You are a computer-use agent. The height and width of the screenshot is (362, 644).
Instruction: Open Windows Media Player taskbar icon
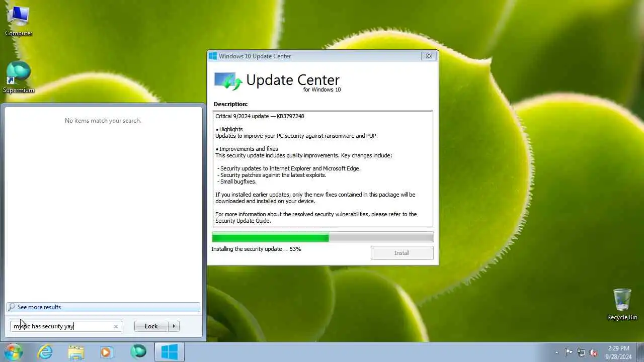[x=107, y=352]
